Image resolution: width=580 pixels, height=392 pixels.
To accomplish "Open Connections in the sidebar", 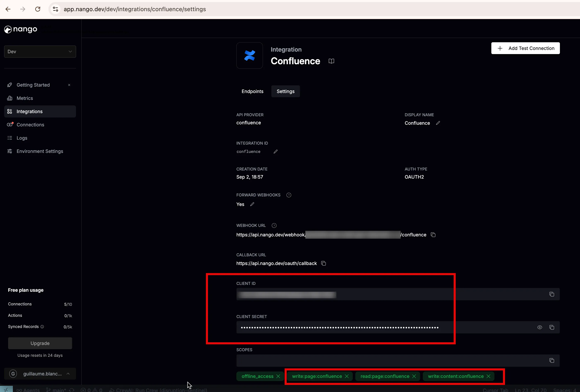I will (x=40, y=125).
